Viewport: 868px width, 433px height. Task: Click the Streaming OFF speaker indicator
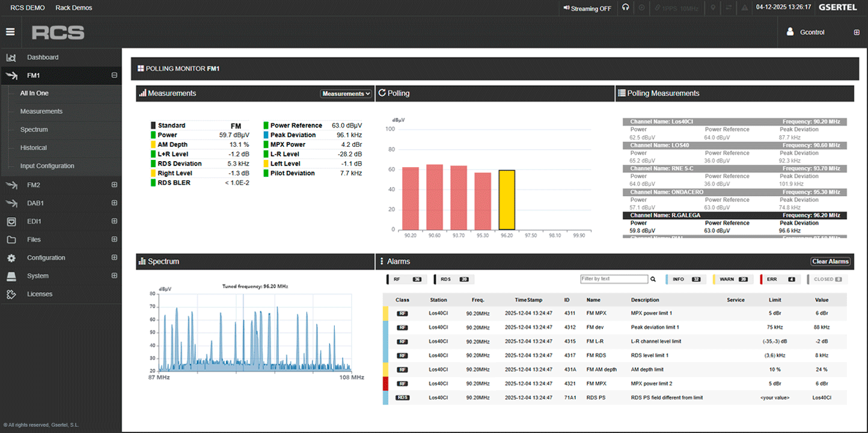point(587,8)
